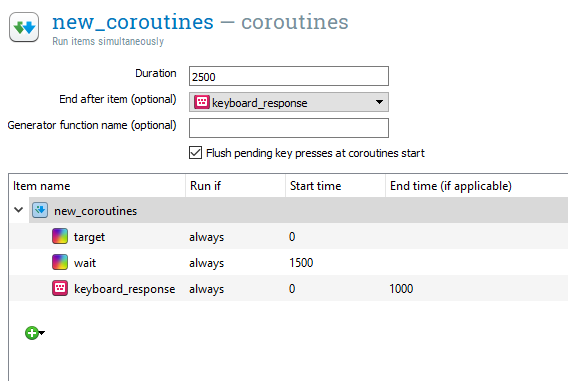Click the new_coroutines icon in the tree row
568x381 pixels.
tap(40, 210)
